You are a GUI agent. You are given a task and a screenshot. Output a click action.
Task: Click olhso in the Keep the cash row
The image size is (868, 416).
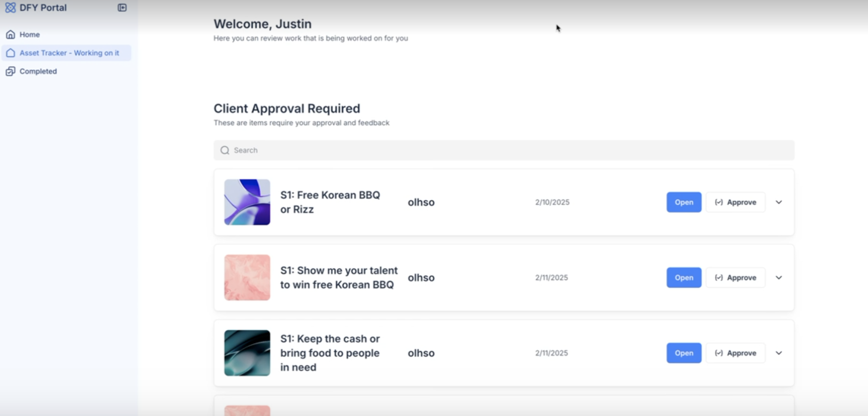click(x=421, y=353)
